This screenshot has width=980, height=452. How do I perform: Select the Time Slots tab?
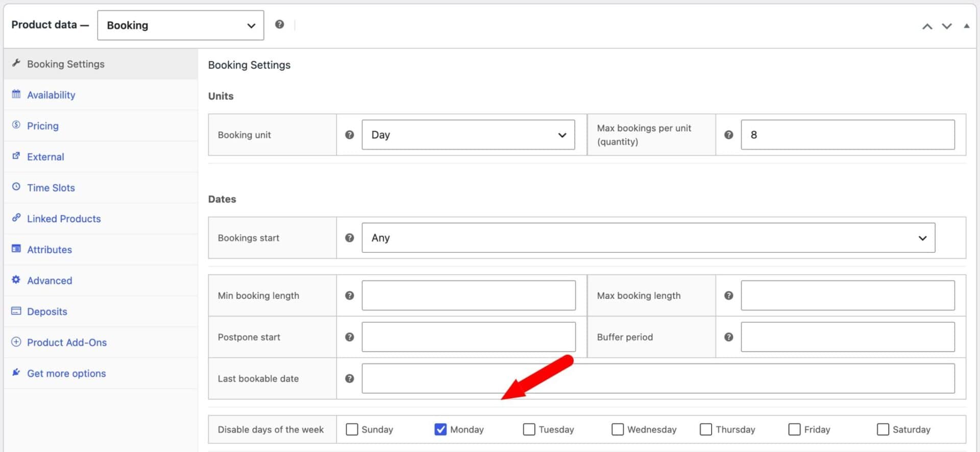coord(101,188)
